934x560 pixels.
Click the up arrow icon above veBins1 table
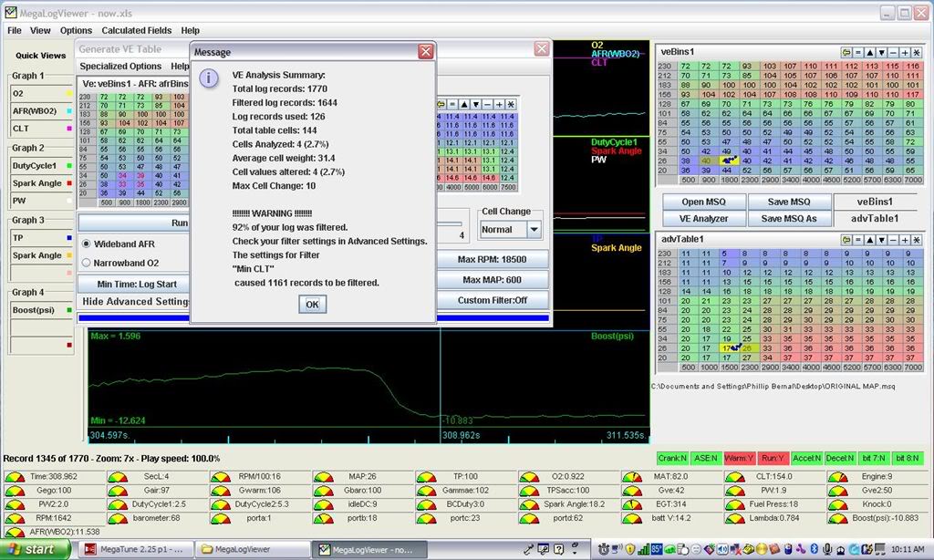[x=869, y=52]
